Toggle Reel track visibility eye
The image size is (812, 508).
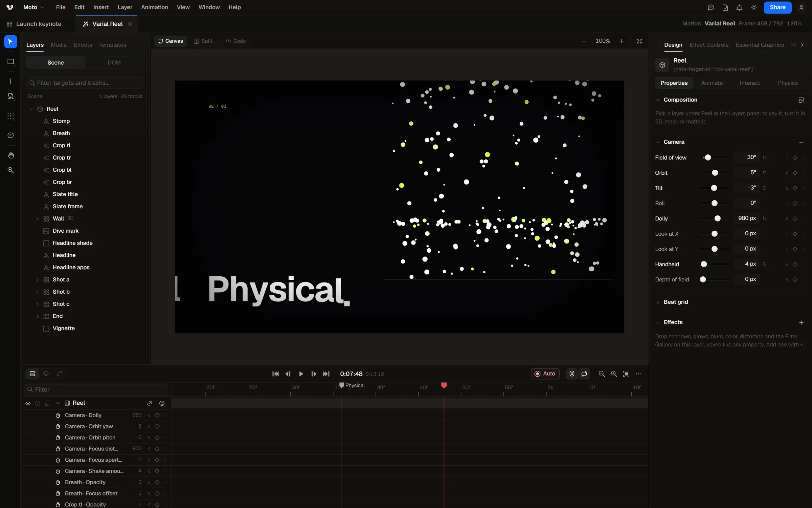coord(28,403)
